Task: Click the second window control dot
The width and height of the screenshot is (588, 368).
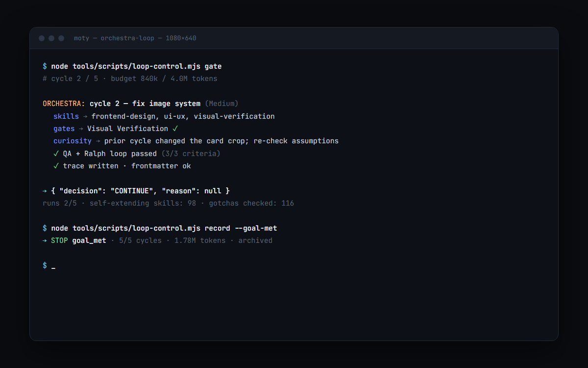Action: [51, 38]
